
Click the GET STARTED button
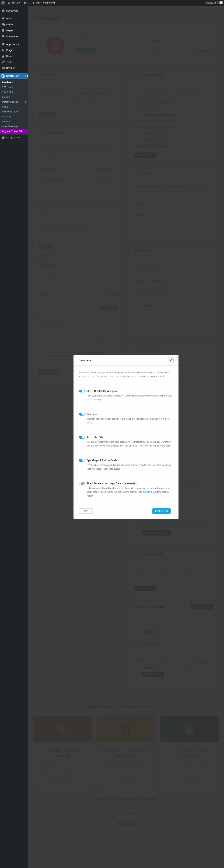161,511
